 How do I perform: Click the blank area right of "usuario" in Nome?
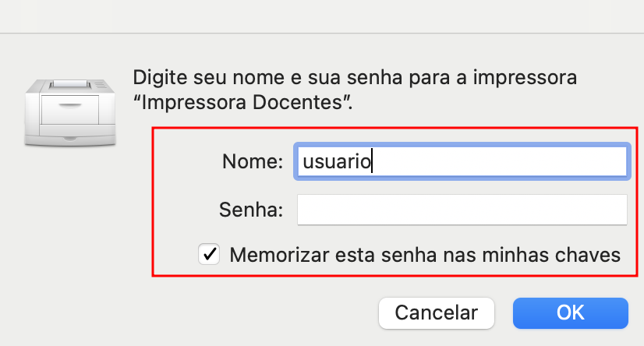[499, 161]
